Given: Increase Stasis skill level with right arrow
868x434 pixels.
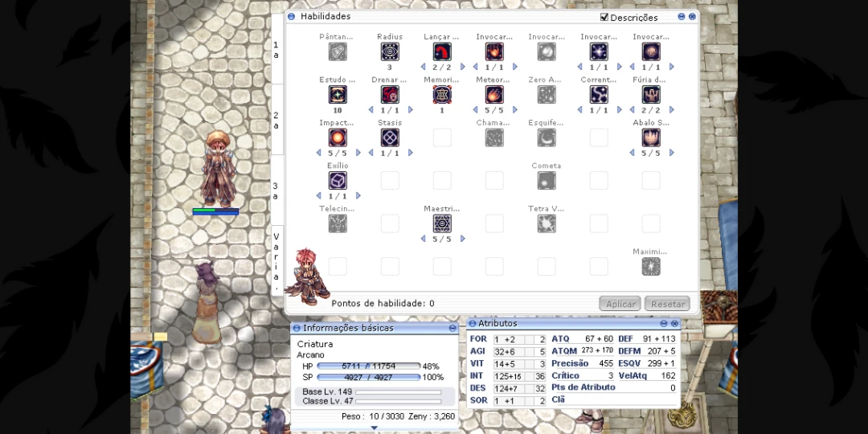Looking at the screenshot, I should [x=410, y=153].
